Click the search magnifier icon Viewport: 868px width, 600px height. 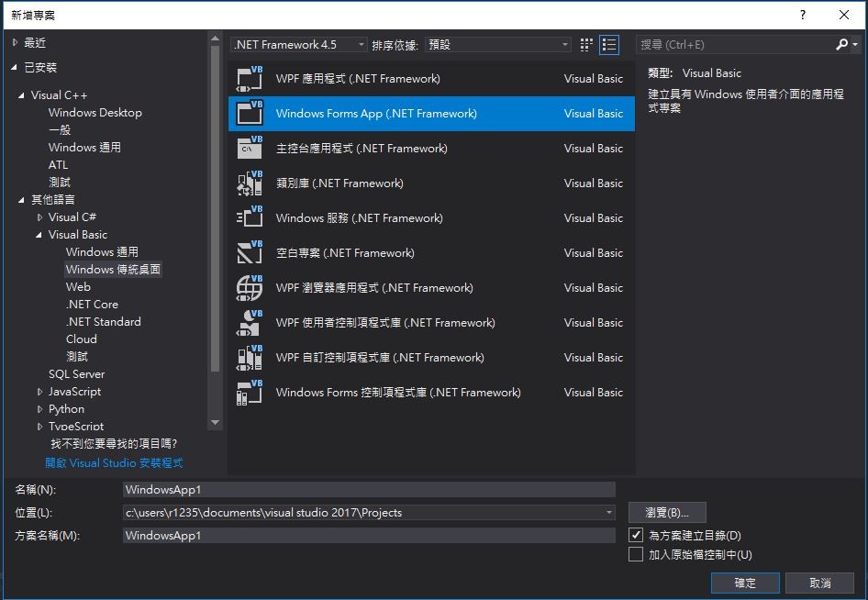click(841, 44)
